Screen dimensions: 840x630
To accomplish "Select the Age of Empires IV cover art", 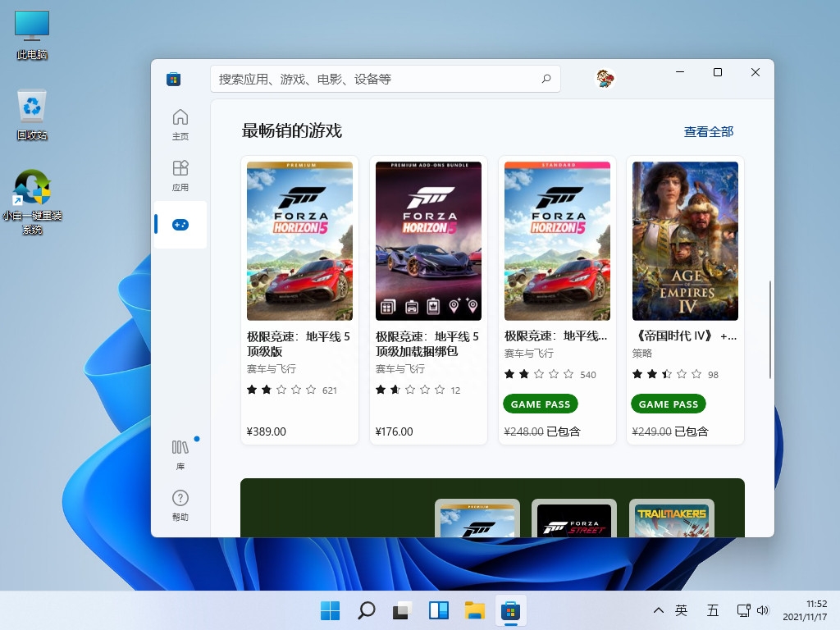I will click(x=685, y=241).
